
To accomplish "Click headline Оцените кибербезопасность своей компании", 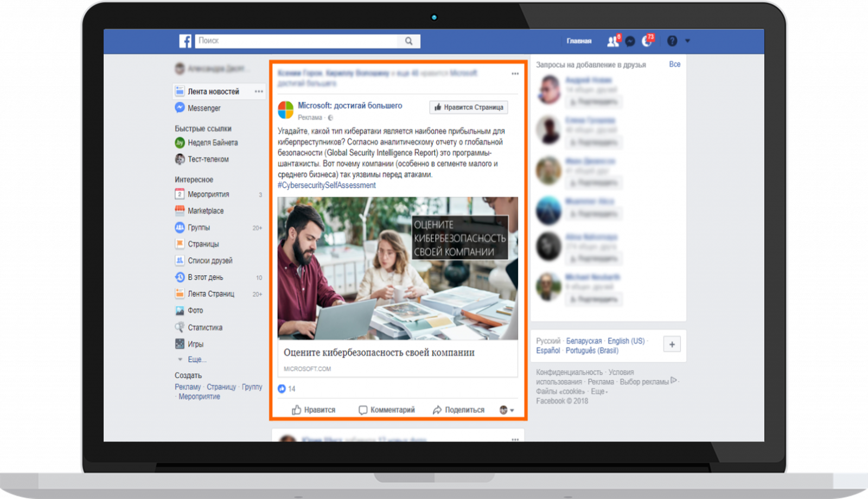I will [x=379, y=353].
